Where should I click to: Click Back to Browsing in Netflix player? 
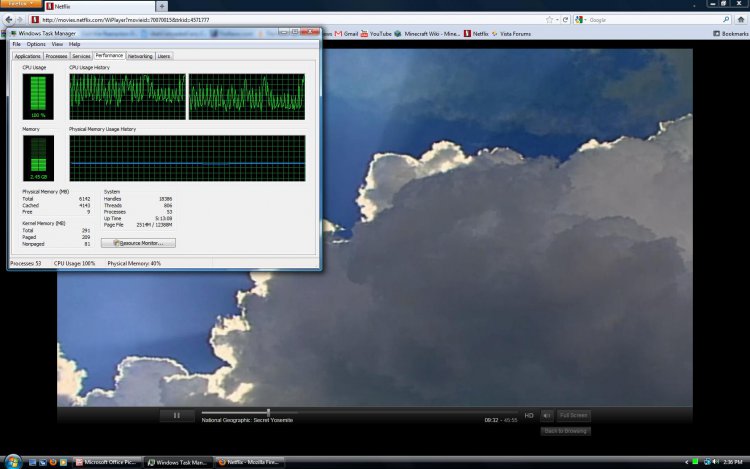tap(565, 431)
